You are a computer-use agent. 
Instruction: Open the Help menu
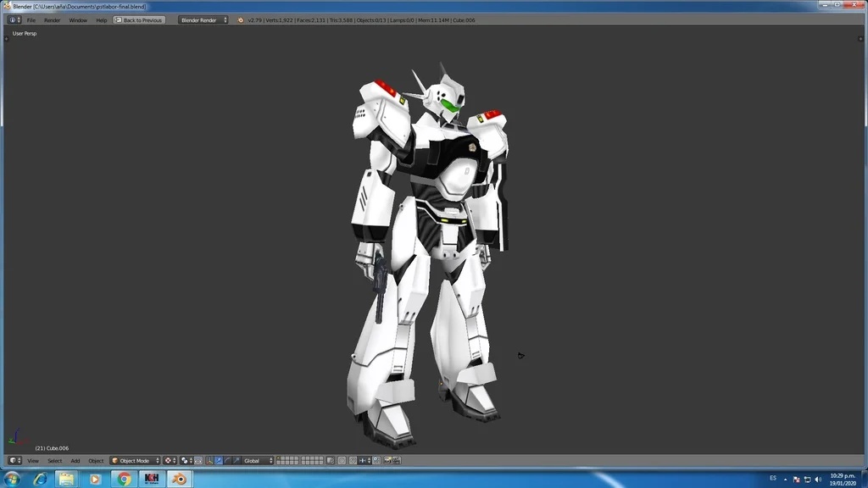pyautogui.click(x=102, y=20)
